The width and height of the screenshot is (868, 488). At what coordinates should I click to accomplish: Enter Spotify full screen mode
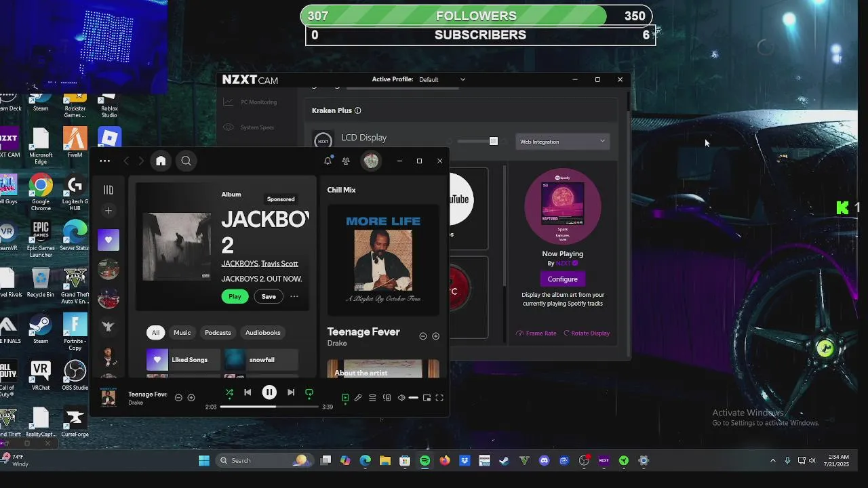(x=439, y=398)
